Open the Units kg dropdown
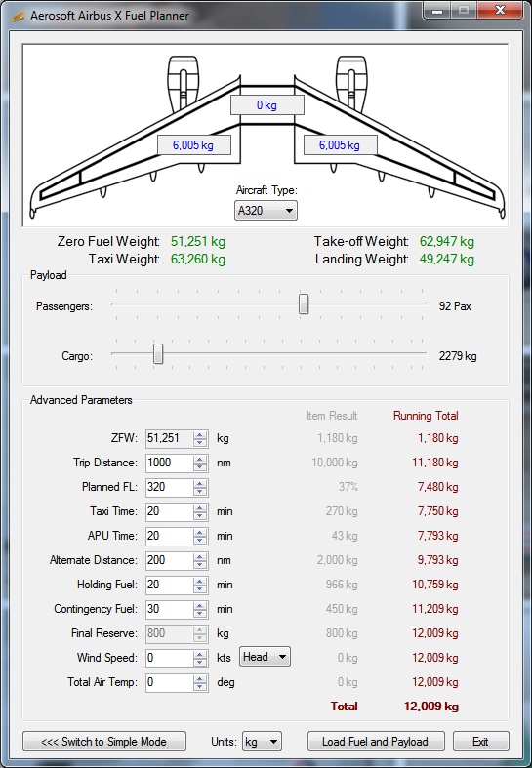 [262, 742]
